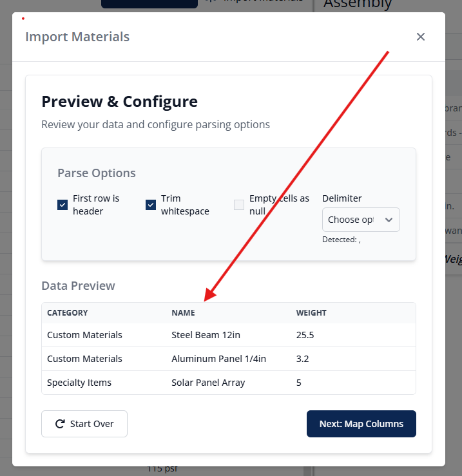Click the WEIGHT column header
The height and width of the screenshot is (476, 462).
coord(311,313)
